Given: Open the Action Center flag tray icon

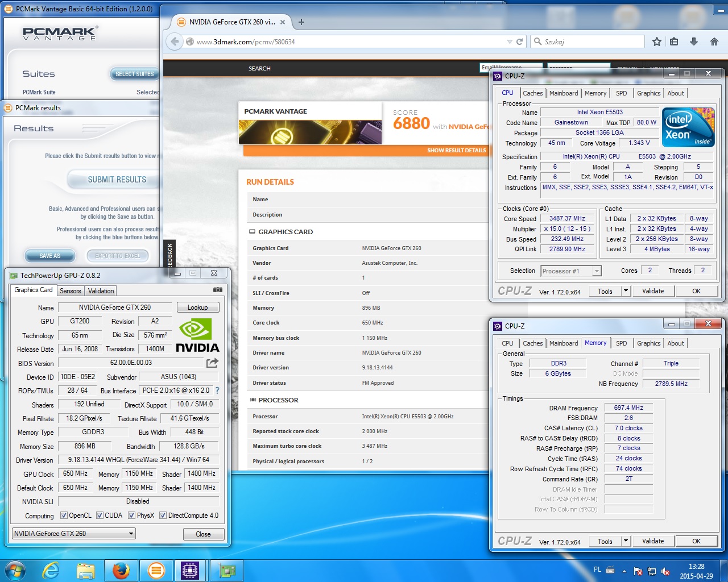Looking at the screenshot, I should (638, 571).
